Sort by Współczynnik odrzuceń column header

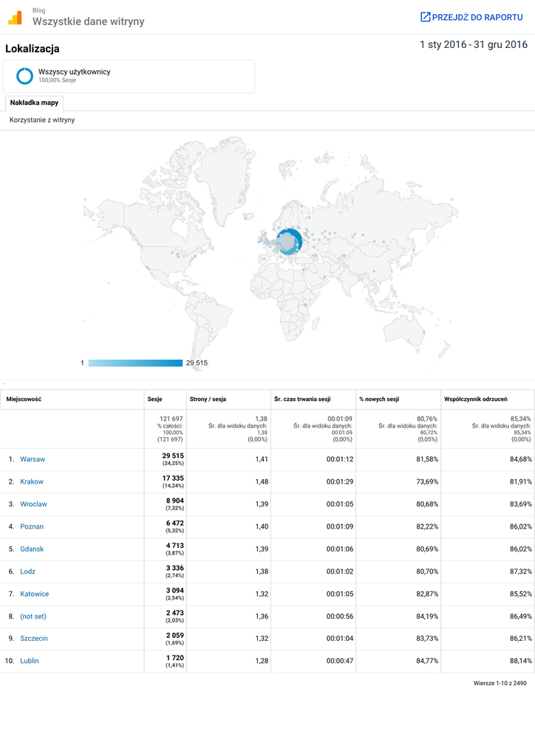coord(475,399)
